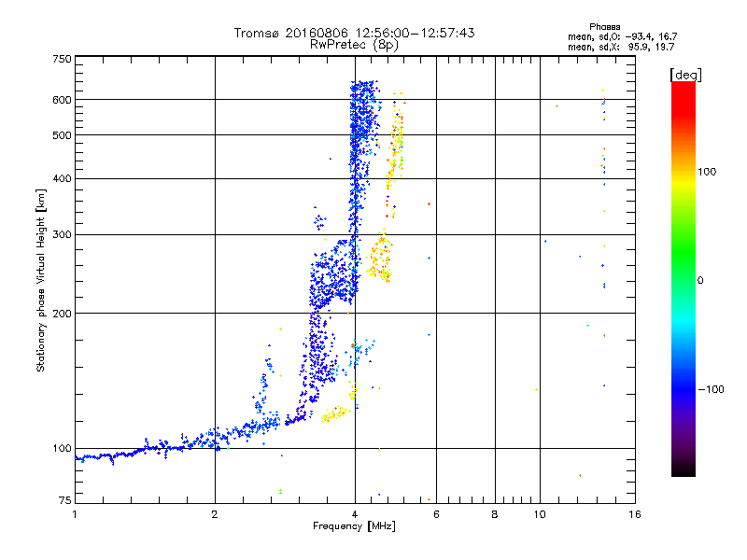Viewport: 747px width, 560px height.
Task: Click the subtitle 'RwPretec (8p)'
Action: [354, 45]
